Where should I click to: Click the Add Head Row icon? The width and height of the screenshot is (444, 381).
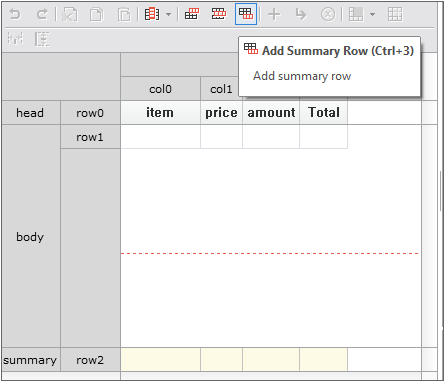tap(192, 14)
